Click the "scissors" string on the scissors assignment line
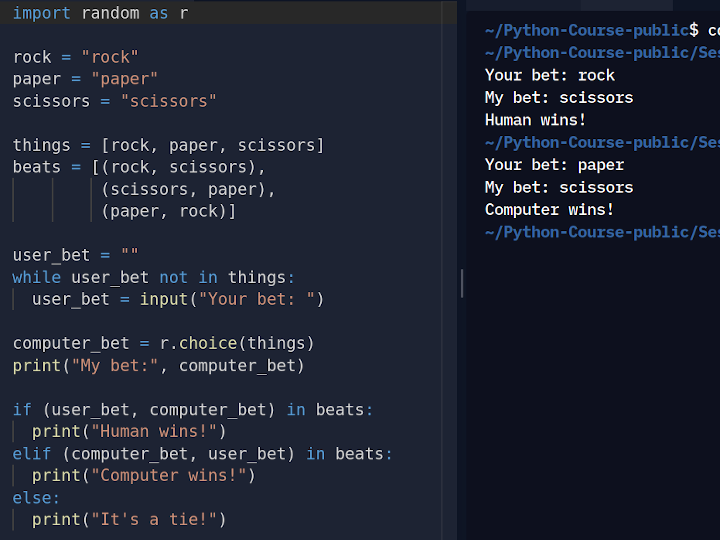The image size is (720, 540). pos(169,101)
